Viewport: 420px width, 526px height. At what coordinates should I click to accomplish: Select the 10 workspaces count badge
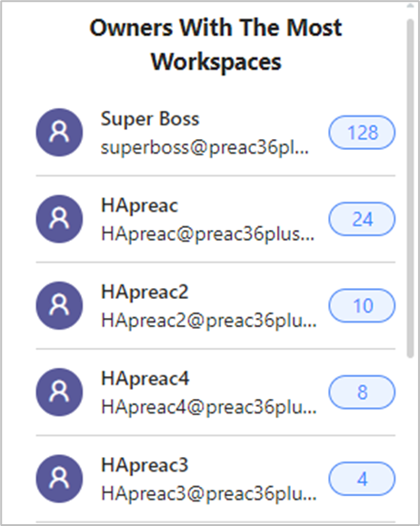(362, 305)
